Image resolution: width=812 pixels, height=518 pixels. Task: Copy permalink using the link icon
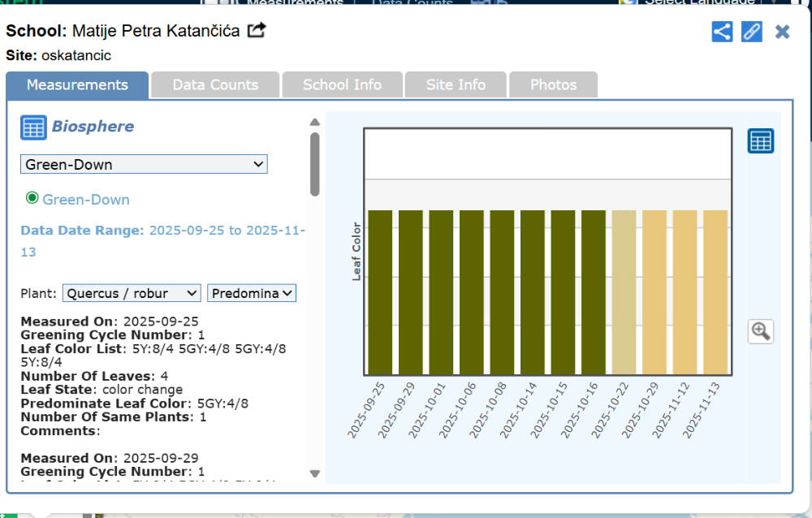pyautogui.click(x=752, y=32)
